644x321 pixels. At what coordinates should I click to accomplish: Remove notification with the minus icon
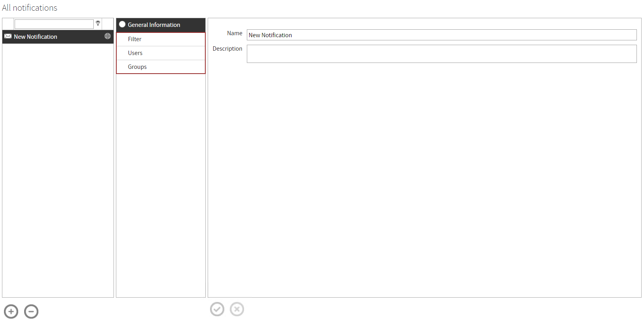point(31,312)
